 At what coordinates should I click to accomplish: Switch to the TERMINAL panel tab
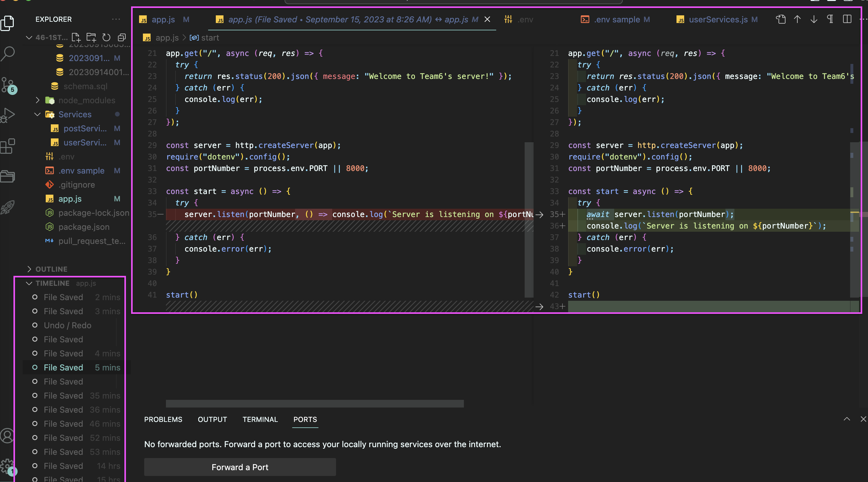(x=260, y=419)
